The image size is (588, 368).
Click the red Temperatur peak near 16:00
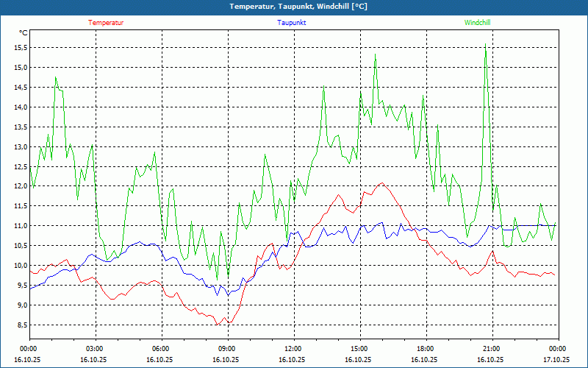tap(382, 183)
